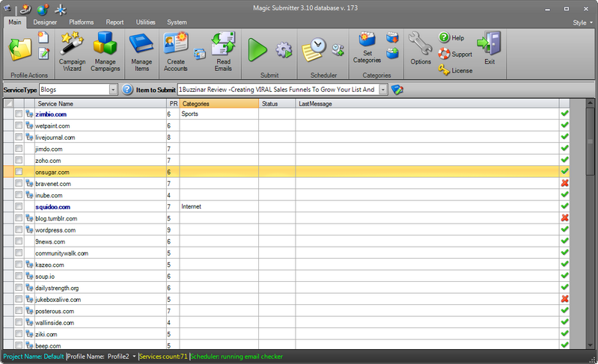Viewport: 598px width, 364px height.
Task: Click the Help button
Action: 451,37
